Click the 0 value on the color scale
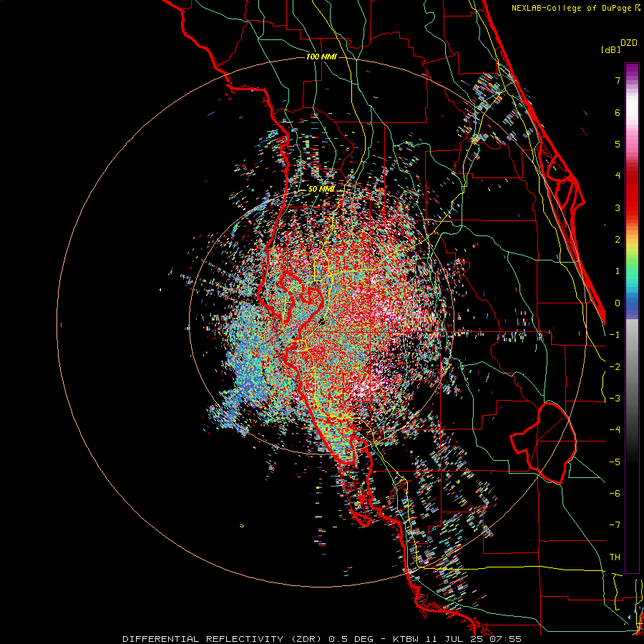The image size is (644, 644). pos(618,303)
